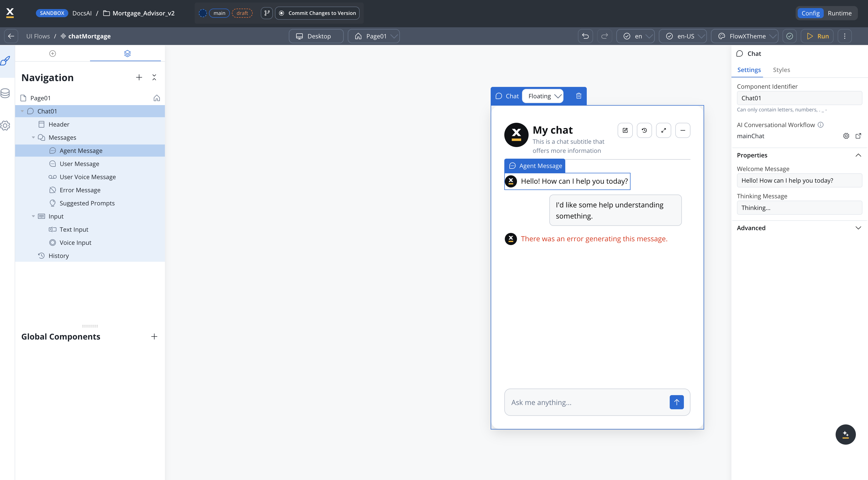
Task: Switch to the Styles tab
Action: pos(781,70)
